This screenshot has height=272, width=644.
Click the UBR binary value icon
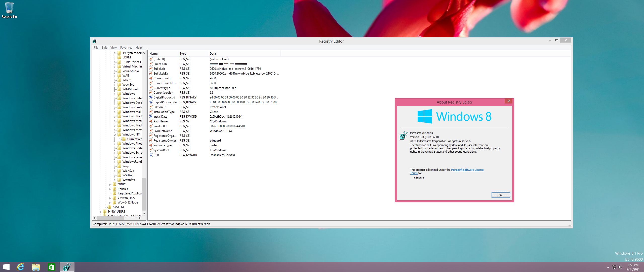coord(151,155)
